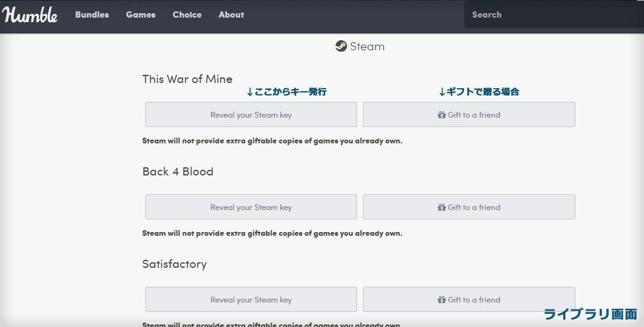Reveal Steam key for This War of Mine
The width and height of the screenshot is (644, 327).
point(251,114)
